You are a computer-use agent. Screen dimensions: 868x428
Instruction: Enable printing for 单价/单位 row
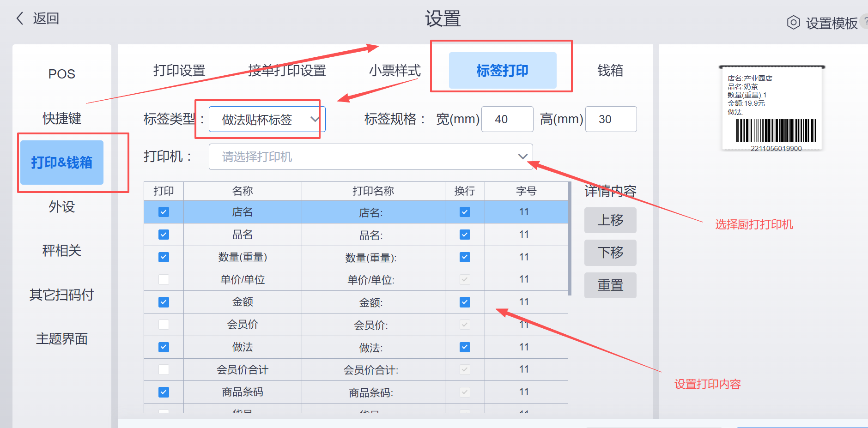[164, 280]
